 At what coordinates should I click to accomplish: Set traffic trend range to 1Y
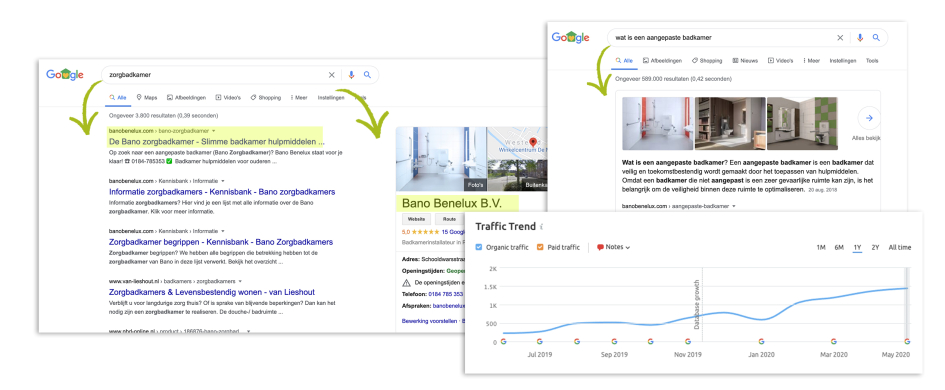[x=857, y=247]
